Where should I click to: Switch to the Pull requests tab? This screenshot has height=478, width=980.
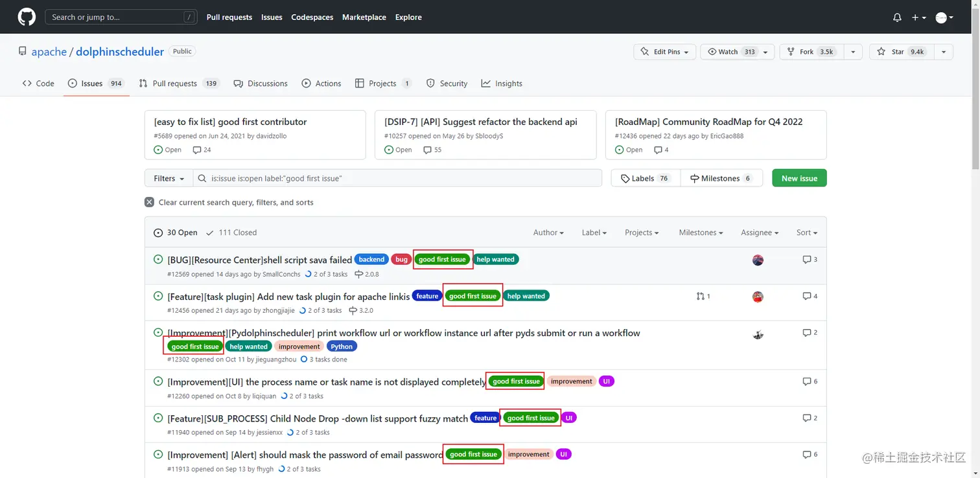pyautogui.click(x=174, y=84)
